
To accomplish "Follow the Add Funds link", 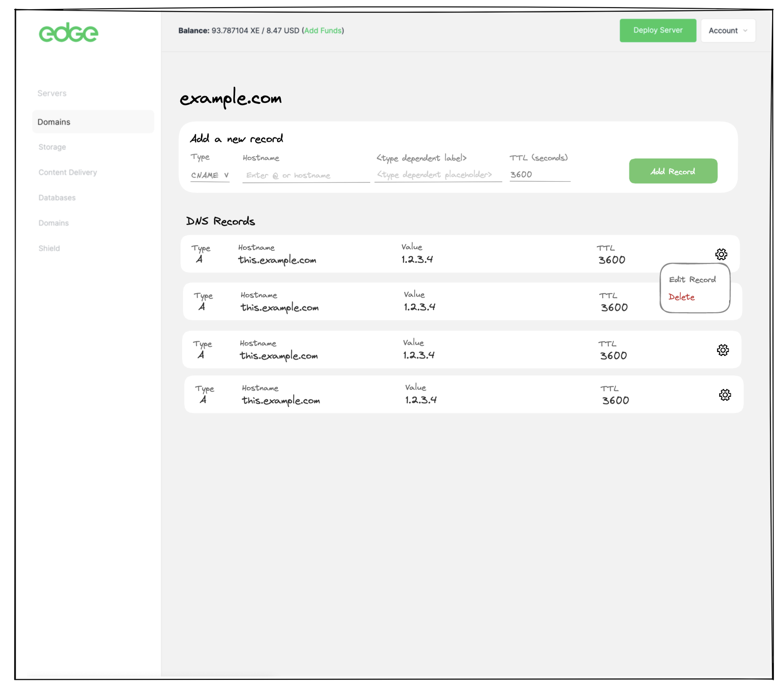I will [x=323, y=31].
